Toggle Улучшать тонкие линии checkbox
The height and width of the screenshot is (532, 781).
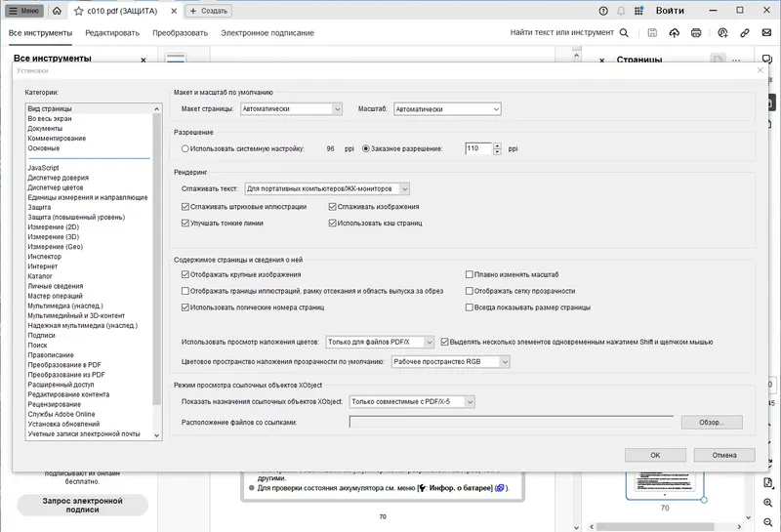185,224
